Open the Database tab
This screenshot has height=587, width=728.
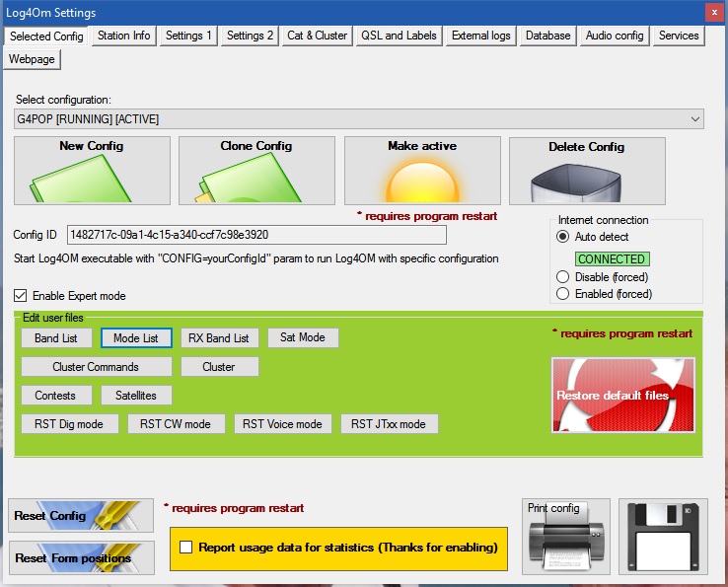(548, 36)
